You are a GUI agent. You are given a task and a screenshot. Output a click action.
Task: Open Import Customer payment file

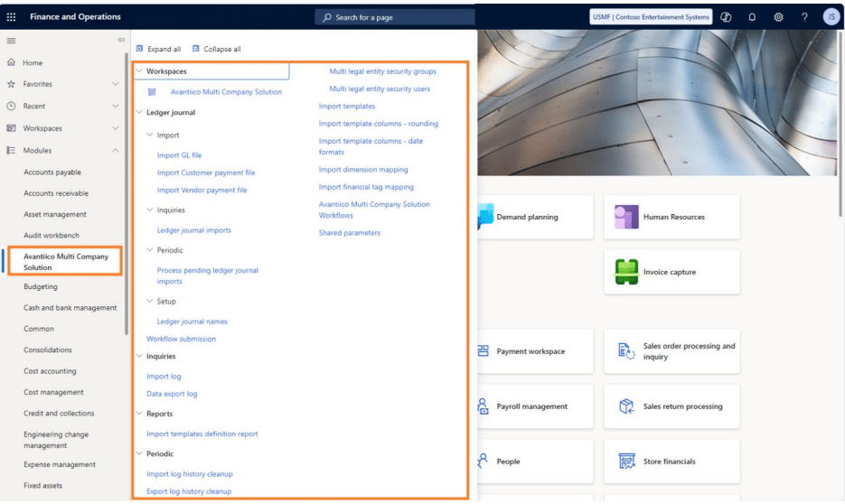coord(206,173)
